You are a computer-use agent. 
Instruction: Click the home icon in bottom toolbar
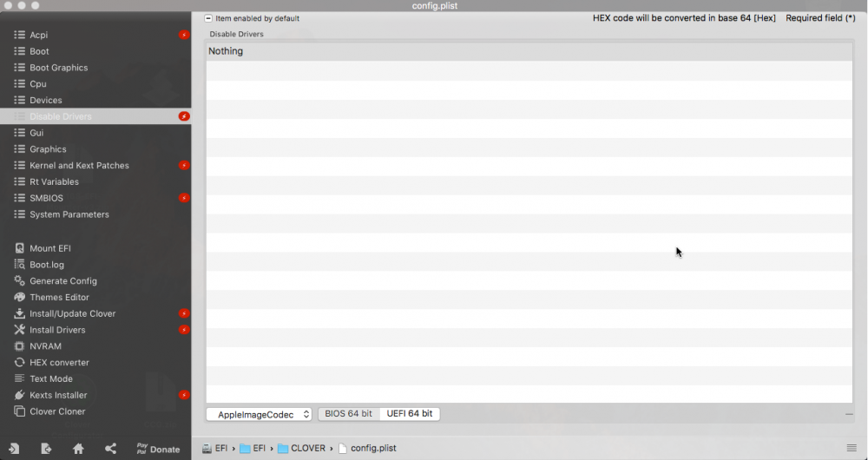pos(78,449)
